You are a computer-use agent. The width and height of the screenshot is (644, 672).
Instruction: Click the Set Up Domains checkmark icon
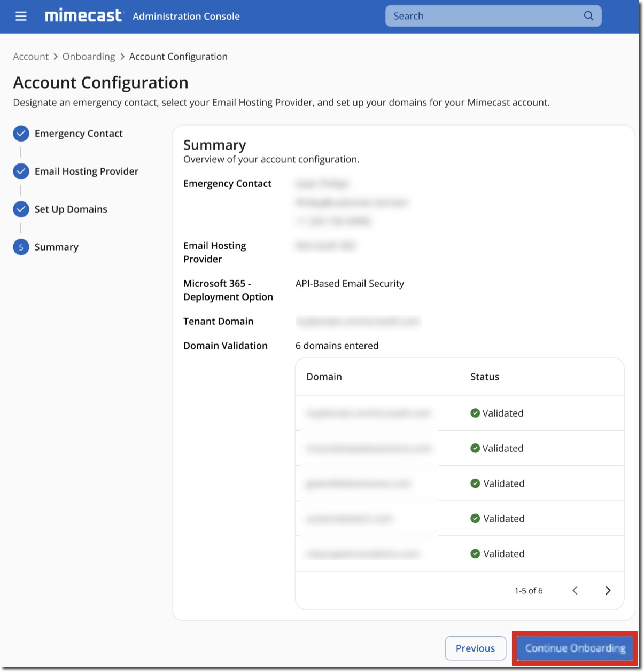[x=21, y=209]
